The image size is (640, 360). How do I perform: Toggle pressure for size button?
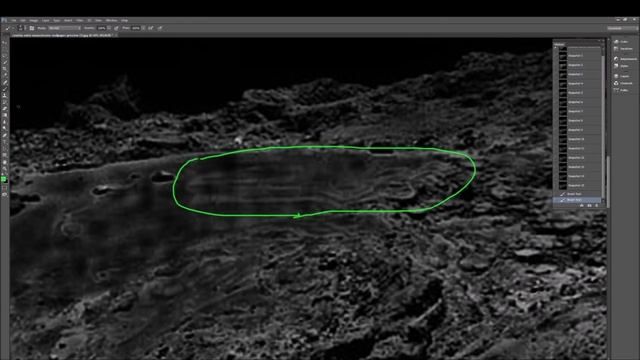(x=160, y=28)
